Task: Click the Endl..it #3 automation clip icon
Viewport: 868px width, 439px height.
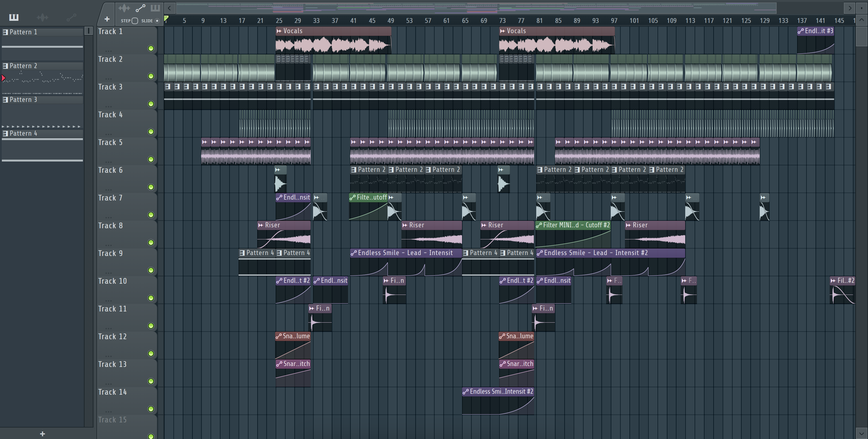Action: pos(801,31)
